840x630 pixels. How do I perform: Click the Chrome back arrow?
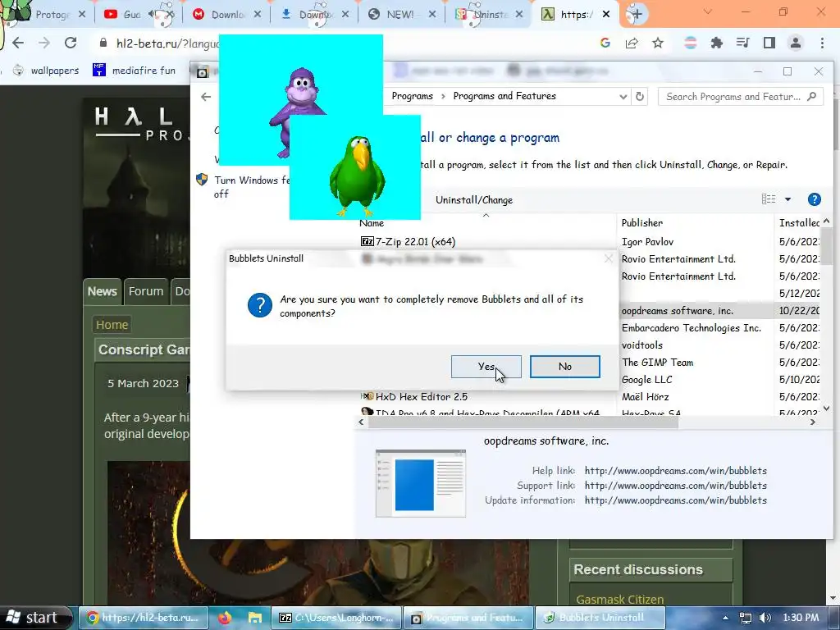tap(18, 43)
